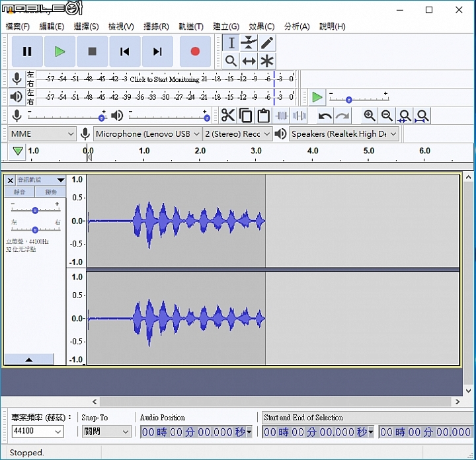Zoom out with the minus magnifier

(x=387, y=116)
